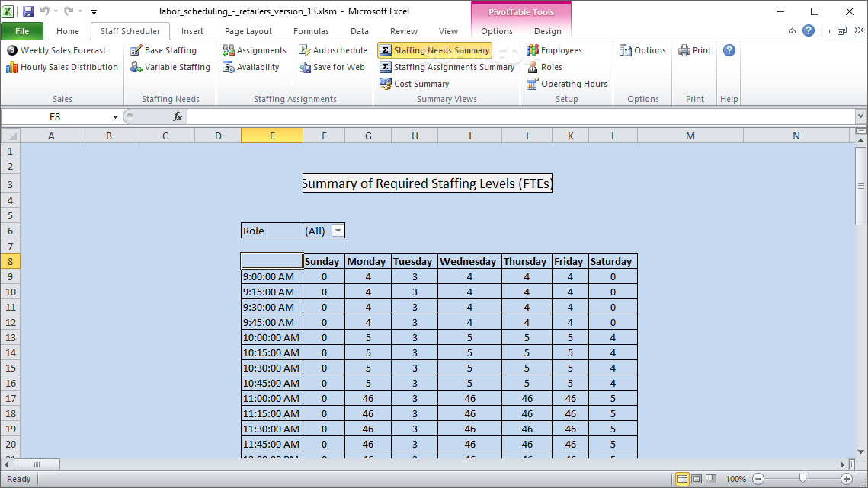
Task: Open the Assignments view
Action: click(255, 50)
